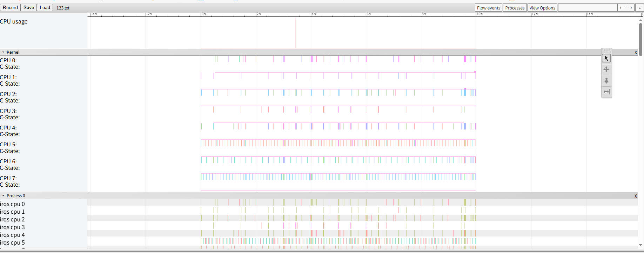Select the CPU 0 track label

pyautogui.click(x=8, y=60)
